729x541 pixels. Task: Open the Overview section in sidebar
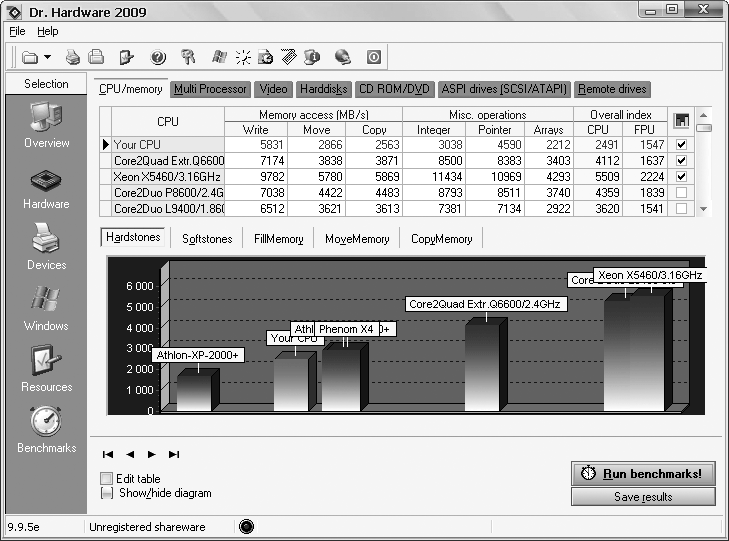47,125
